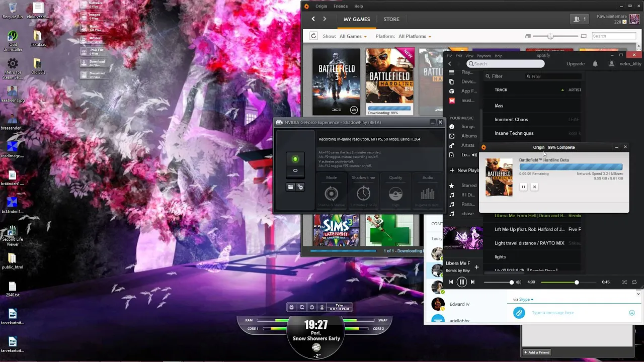Switch to Origin MY GAMES tab
This screenshot has width=644, height=362.
tap(357, 20)
